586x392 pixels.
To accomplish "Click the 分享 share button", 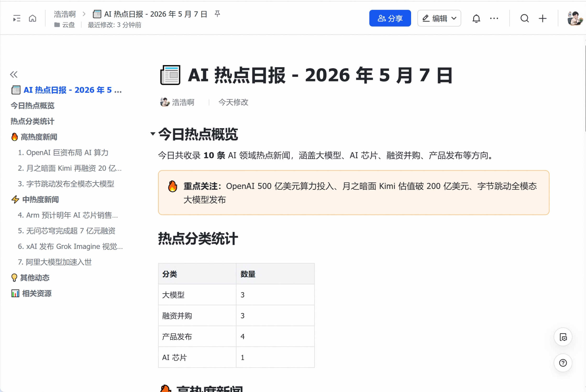I will 390,18.
